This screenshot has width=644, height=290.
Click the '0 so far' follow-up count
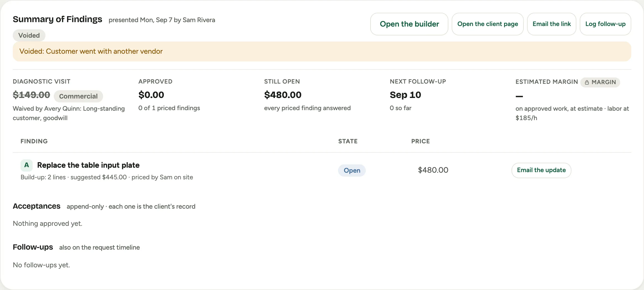400,108
